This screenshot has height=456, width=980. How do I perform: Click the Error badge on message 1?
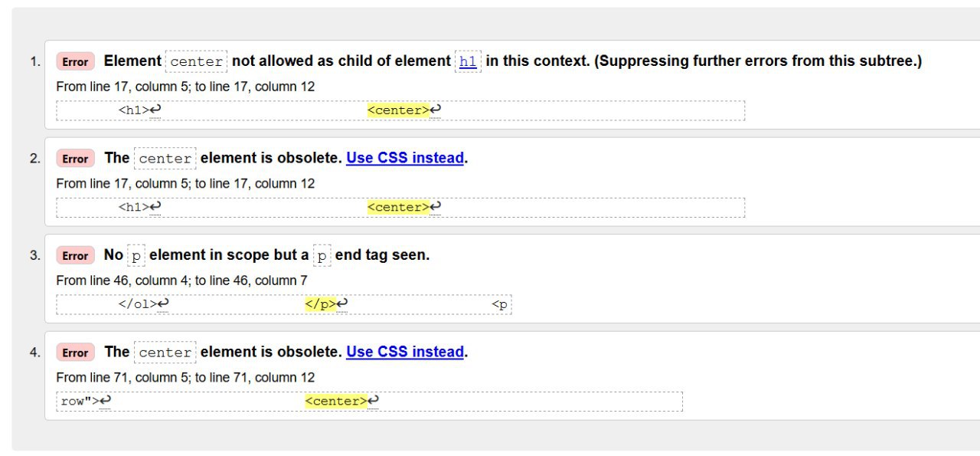(x=75, y=62)
